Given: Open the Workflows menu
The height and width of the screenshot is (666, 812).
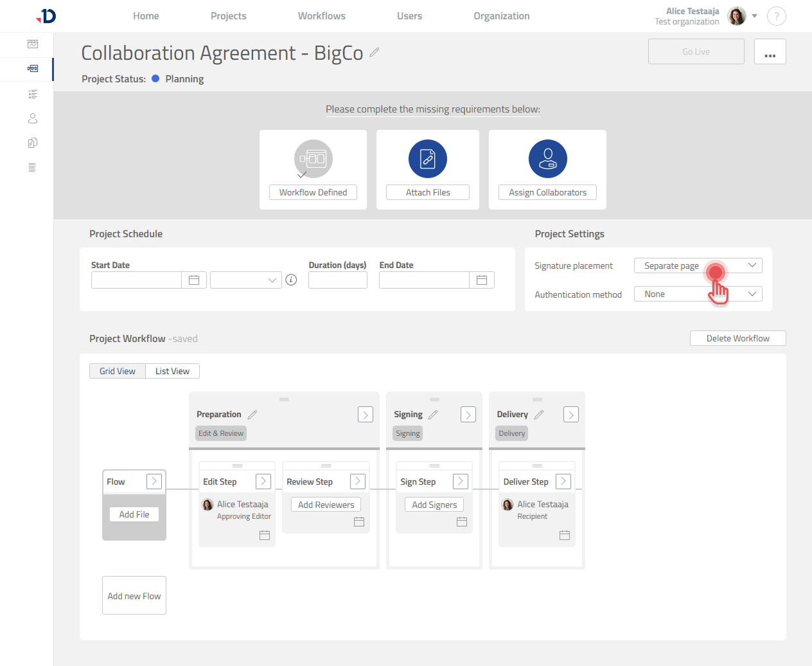Looking at the screenshot, I should (321, 16).
